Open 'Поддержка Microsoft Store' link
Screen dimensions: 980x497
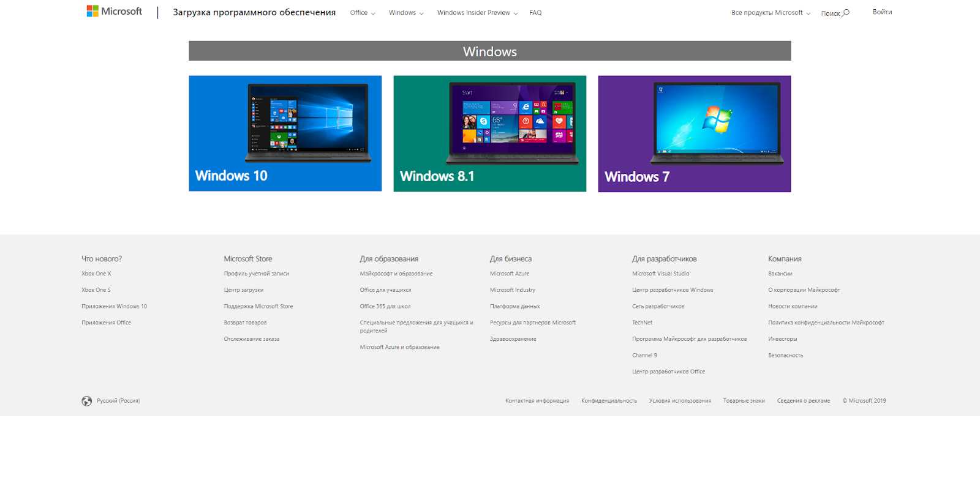coord(258,307)
